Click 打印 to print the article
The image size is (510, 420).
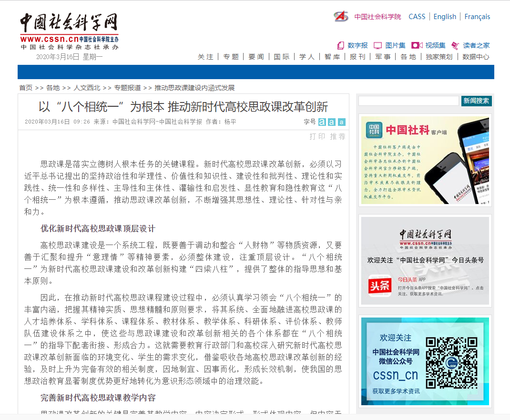click(x=317, y=136)
